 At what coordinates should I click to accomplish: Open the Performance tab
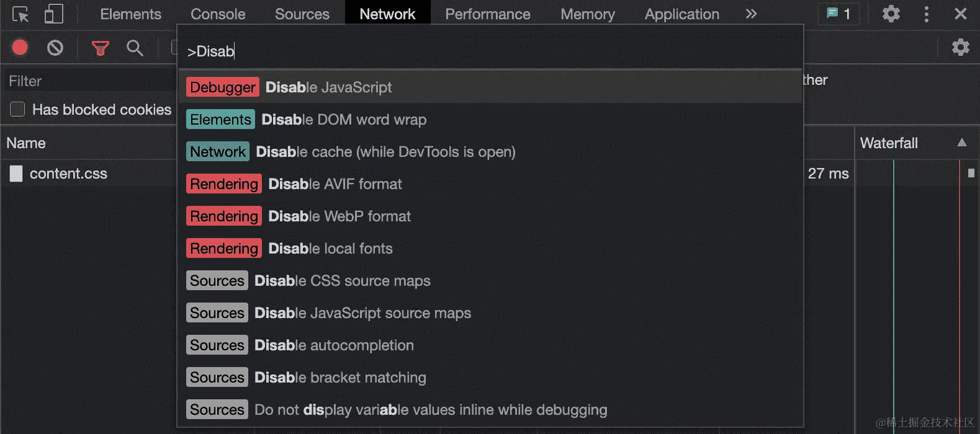pyautogui.click(x=488, y=14)
